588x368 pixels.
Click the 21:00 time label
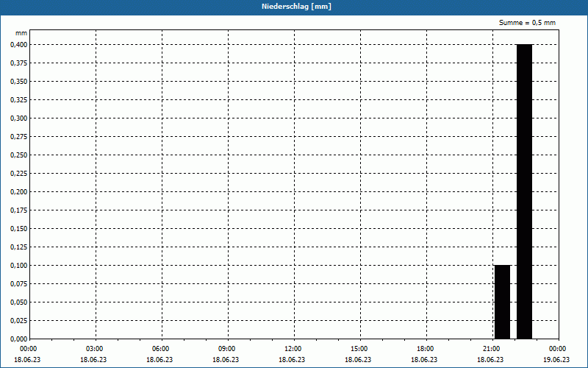coord(492,349)
